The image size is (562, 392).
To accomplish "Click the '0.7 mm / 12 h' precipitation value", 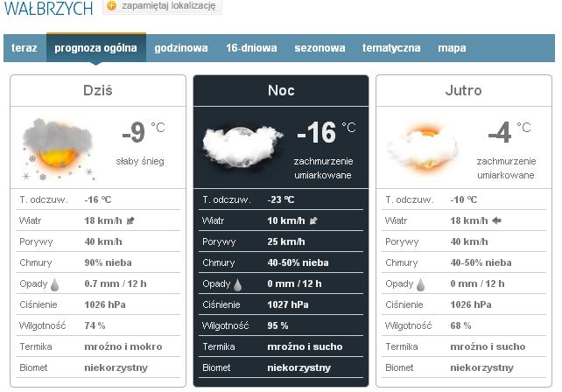I will [116, 283].
